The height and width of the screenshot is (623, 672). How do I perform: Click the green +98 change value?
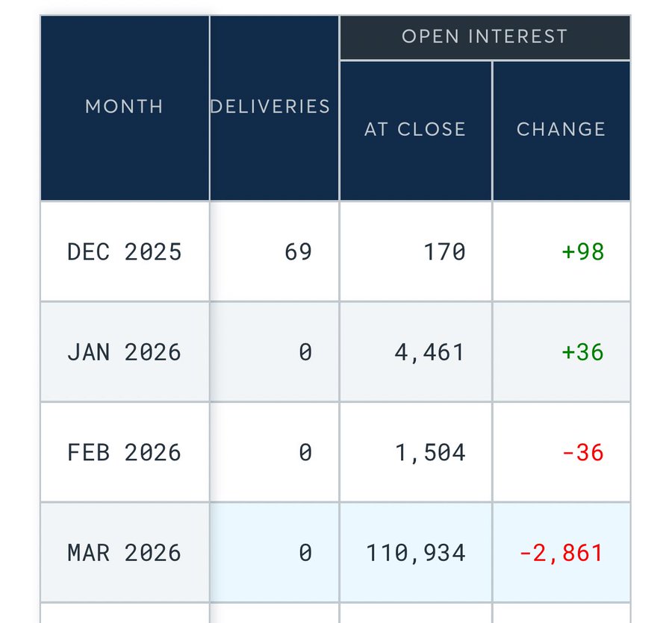(x=582, y=252)
